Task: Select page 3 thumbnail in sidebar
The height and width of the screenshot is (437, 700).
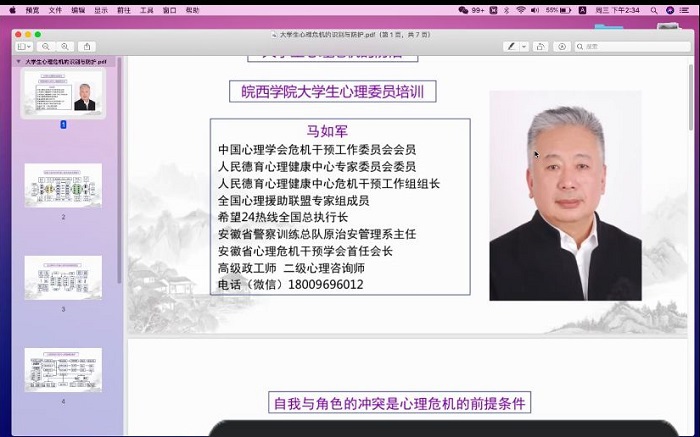Action: pos(63,277)
